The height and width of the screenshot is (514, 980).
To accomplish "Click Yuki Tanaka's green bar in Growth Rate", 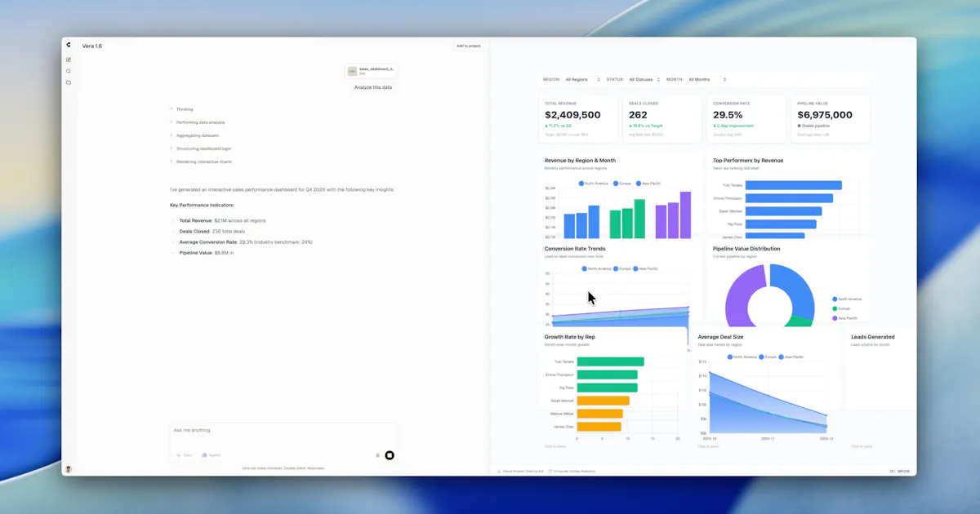I will (611, 361).
